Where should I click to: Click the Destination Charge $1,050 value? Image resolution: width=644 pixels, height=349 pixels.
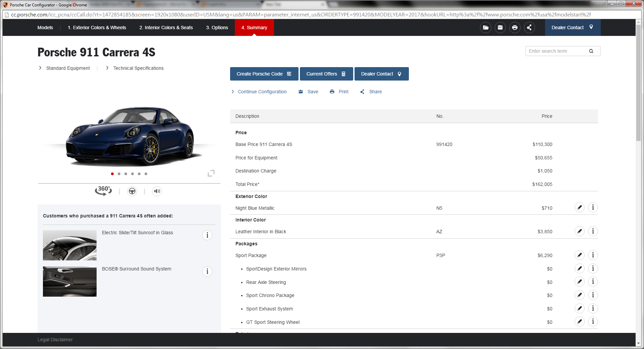pos(545,171)
